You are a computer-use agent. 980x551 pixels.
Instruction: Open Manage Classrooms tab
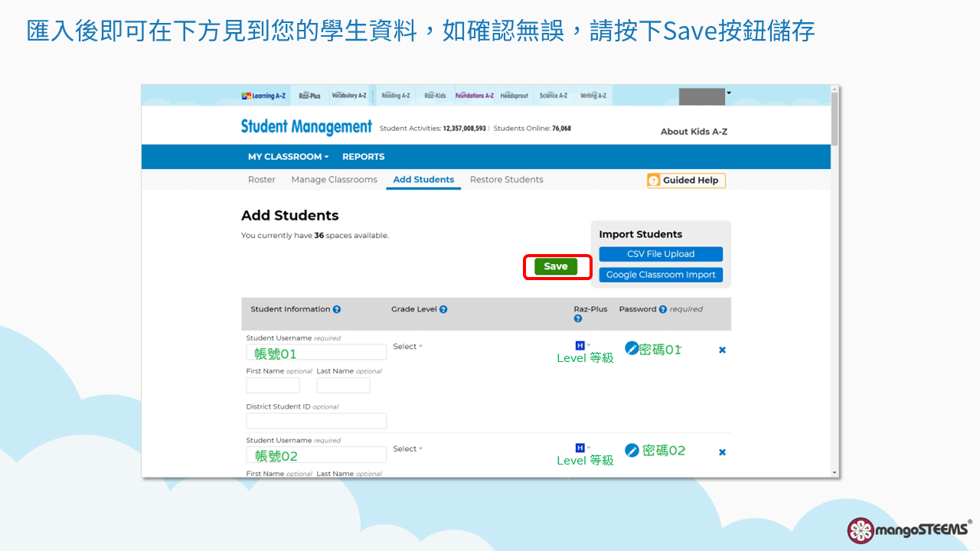click(x=335, y=180)
